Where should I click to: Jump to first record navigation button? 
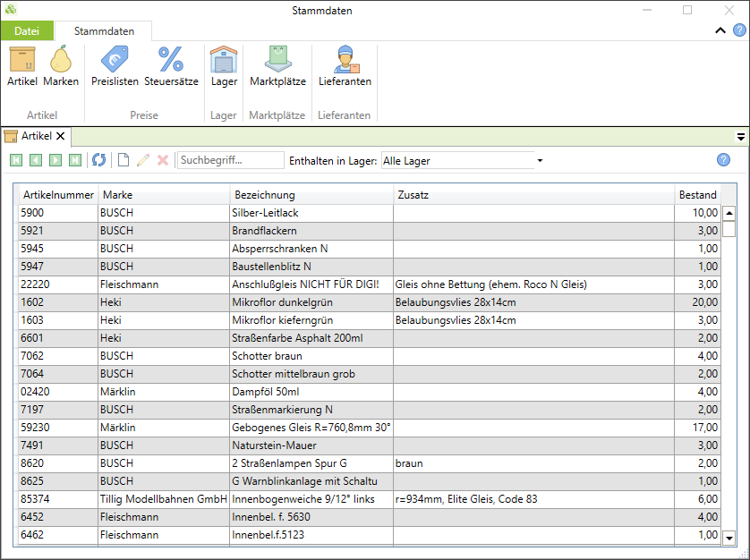[16, 160]
